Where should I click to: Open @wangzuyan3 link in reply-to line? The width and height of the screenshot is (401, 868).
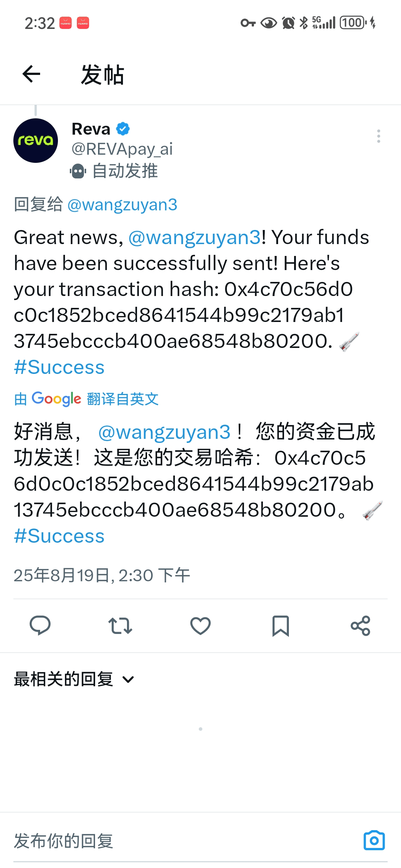coord(122,205)
